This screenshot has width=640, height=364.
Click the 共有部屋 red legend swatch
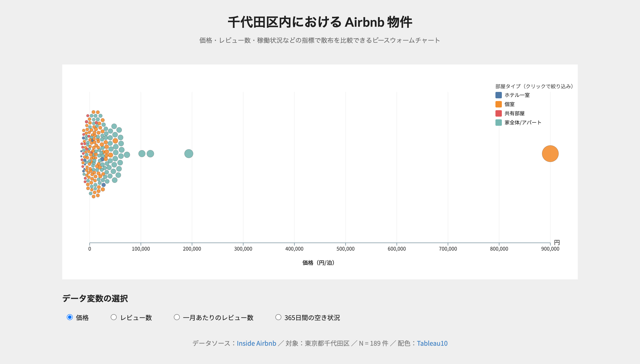coord(498,113)
